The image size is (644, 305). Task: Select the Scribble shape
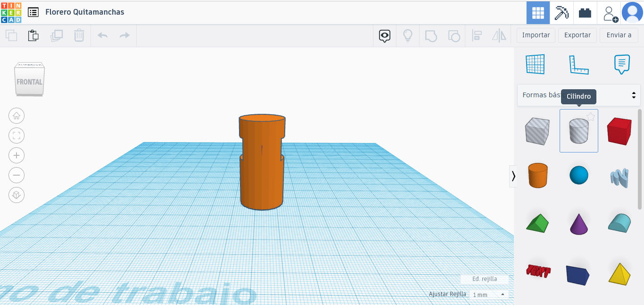(619, 178)
